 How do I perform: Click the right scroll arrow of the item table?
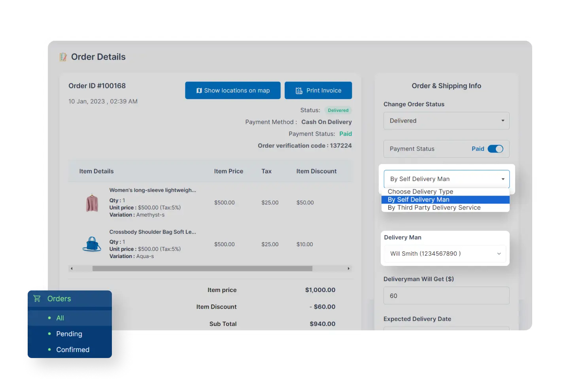pos(349,268)
